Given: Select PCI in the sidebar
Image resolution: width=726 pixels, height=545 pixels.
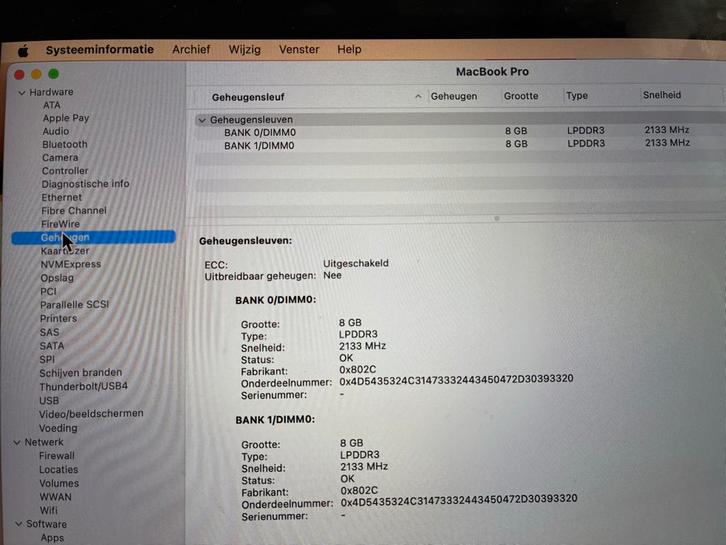Looking at the screenshot, I should pyautogui.click(x=48, y=291).
